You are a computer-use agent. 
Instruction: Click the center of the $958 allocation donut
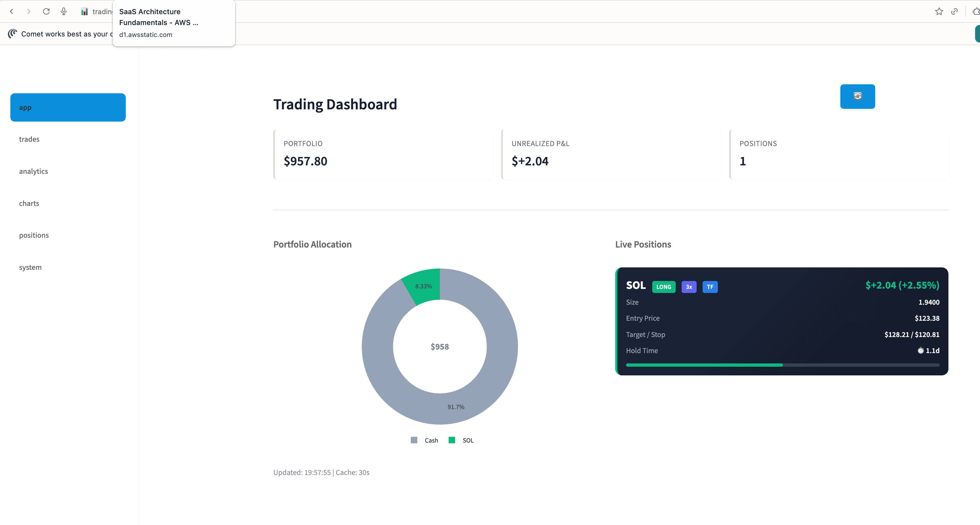440,346
